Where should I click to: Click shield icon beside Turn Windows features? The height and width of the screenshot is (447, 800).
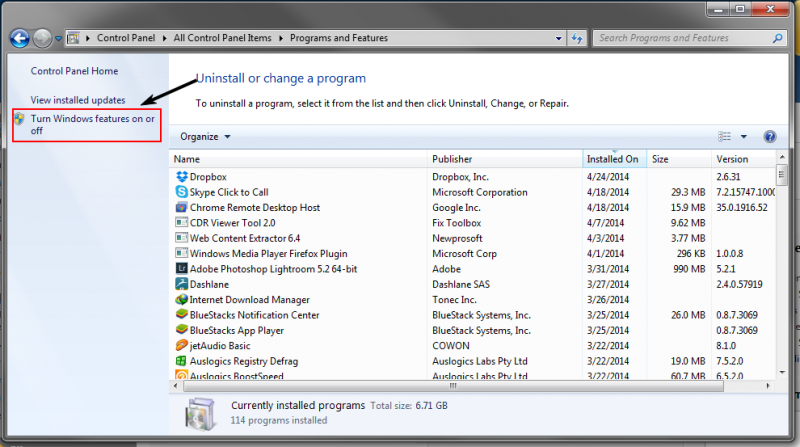(19, 119)
